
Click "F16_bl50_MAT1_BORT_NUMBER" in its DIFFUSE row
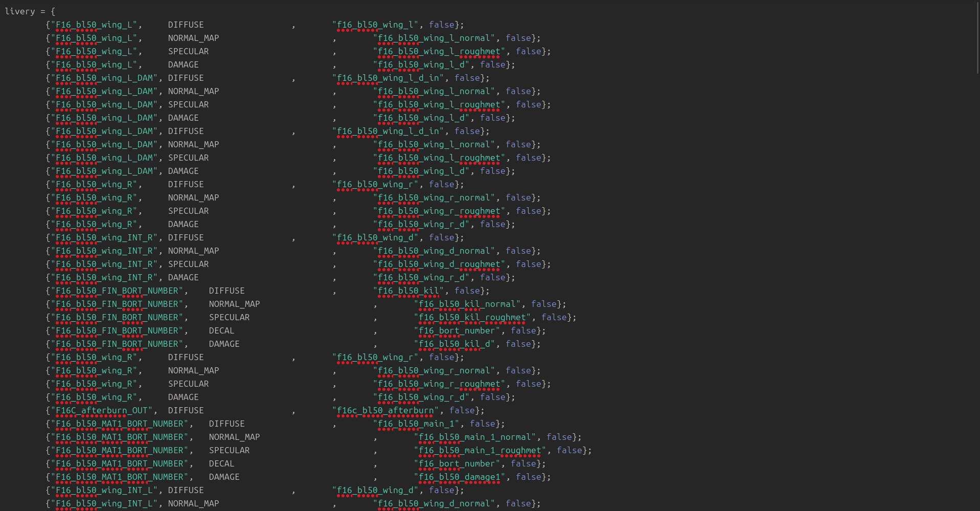tap(120, 424)
